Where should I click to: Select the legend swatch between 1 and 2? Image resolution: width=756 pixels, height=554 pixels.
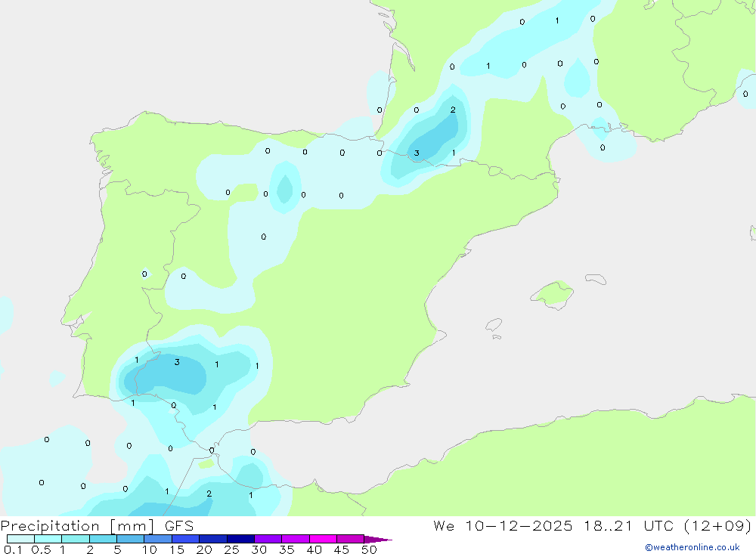pyautogui.click(x=75, y=539)
